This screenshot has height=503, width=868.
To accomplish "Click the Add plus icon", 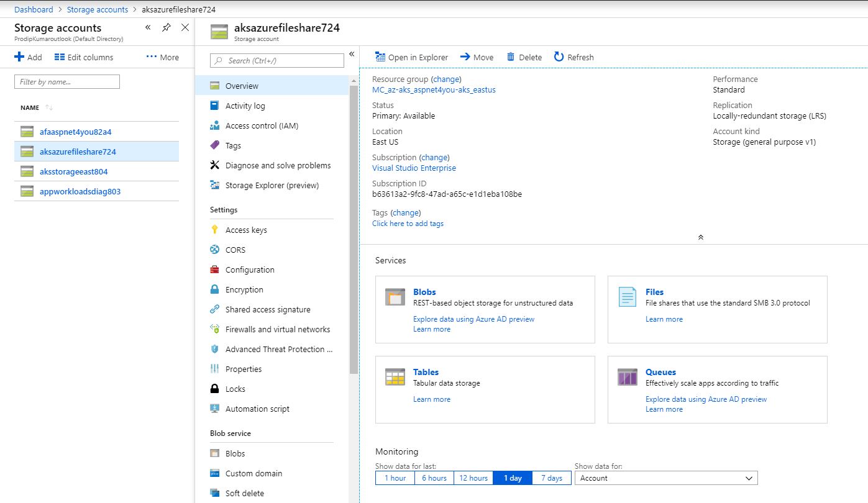I will point(19,57).
